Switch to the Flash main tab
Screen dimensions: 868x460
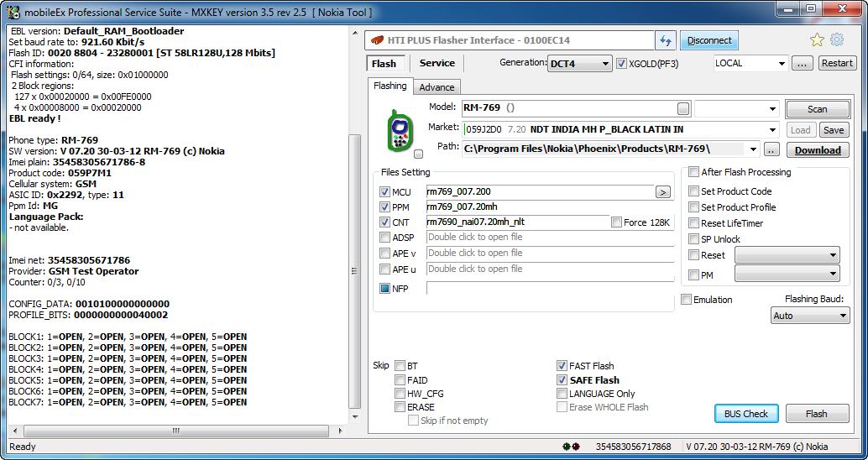point(384,64)
